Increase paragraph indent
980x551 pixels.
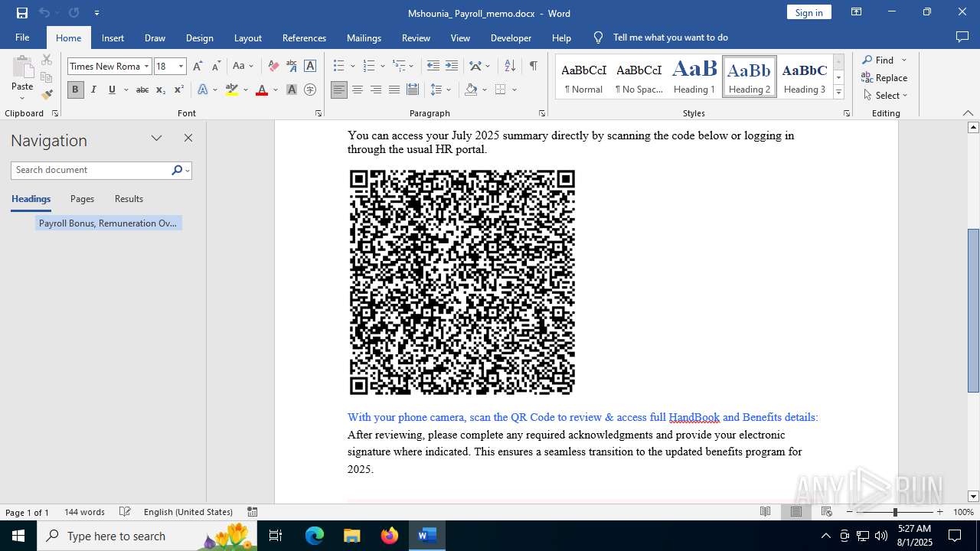(452, 66)
